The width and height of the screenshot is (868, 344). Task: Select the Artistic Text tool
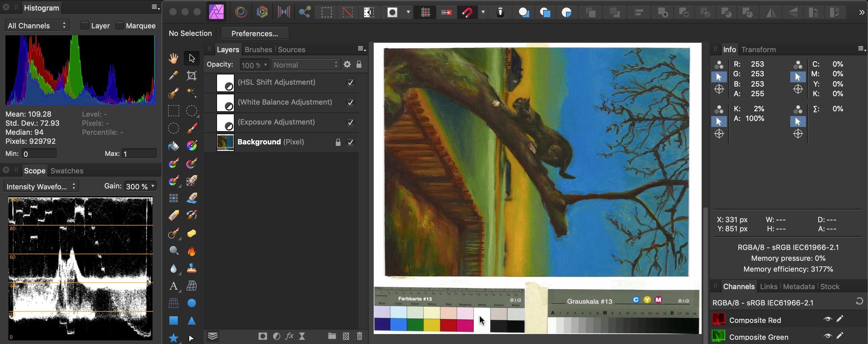pos(174,286)
